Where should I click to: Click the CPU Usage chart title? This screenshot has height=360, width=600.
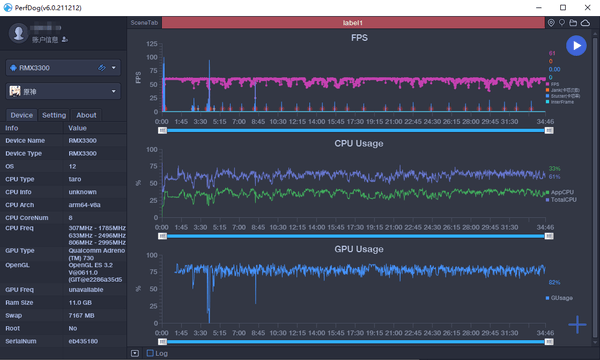[359, 143]
